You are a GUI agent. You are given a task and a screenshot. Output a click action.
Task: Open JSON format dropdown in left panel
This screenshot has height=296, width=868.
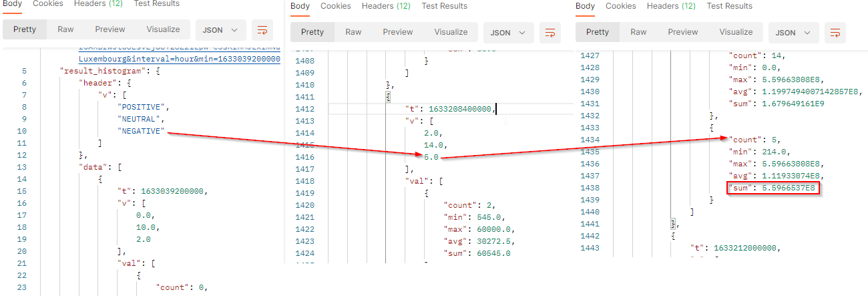tap(220, 30)
